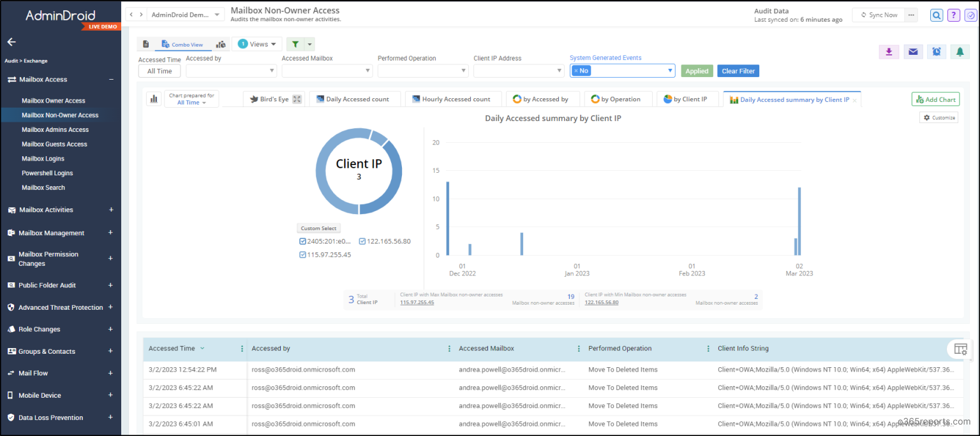
Task: Open the Performed Operation filter dropdown
Action: click(x=422, y=71)
